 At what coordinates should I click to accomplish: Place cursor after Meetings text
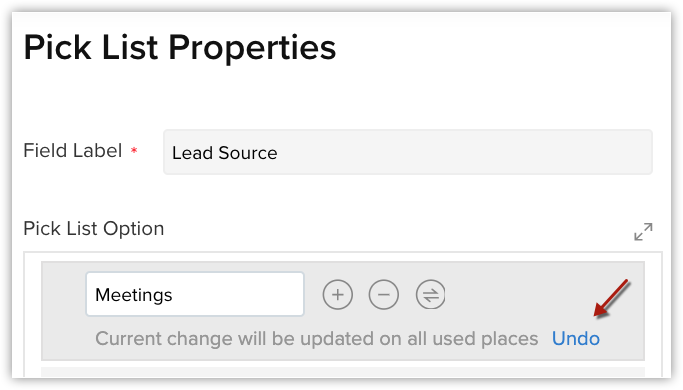tap(174, 295)
